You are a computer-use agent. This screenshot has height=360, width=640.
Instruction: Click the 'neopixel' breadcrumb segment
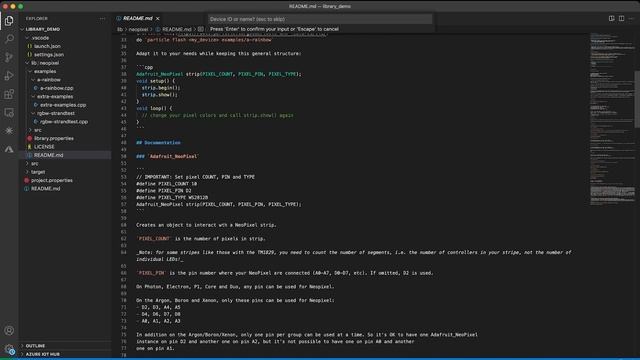click(x=138, y=29)
